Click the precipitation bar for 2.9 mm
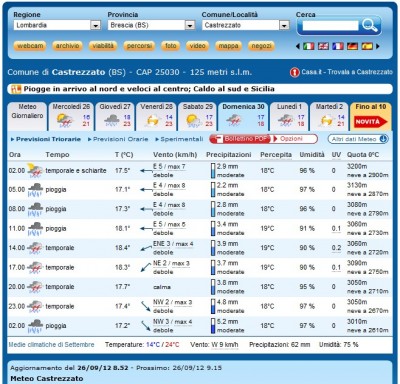Image resolution: width=400 pixels, height=384 pixels. tap(213, 170)
